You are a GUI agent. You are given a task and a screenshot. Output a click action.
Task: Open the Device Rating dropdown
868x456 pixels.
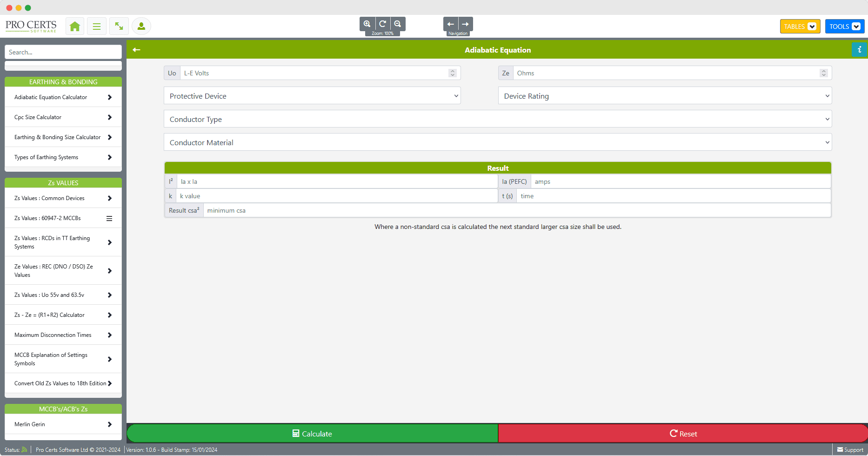[665, 96]
